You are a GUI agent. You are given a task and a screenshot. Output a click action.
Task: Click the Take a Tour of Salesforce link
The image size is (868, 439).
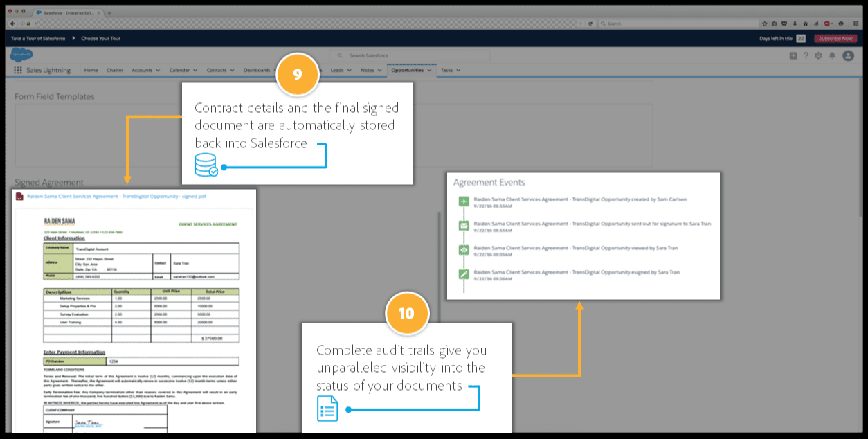(38, 38)
